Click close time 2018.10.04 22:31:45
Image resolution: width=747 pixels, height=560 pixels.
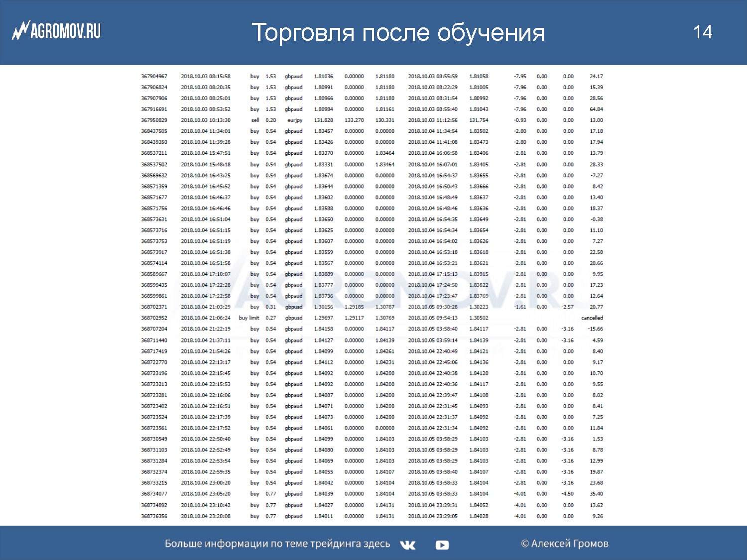(x=433, y=406)
